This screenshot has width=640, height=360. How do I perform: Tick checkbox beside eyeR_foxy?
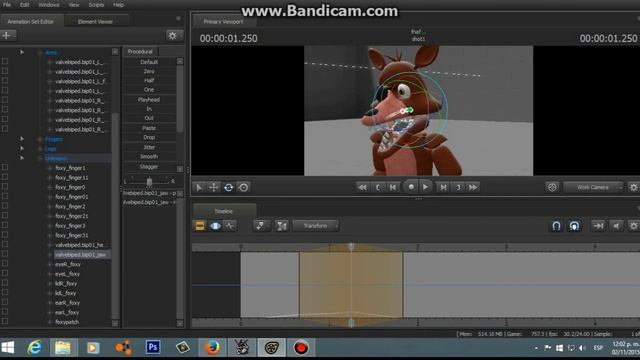5,264
